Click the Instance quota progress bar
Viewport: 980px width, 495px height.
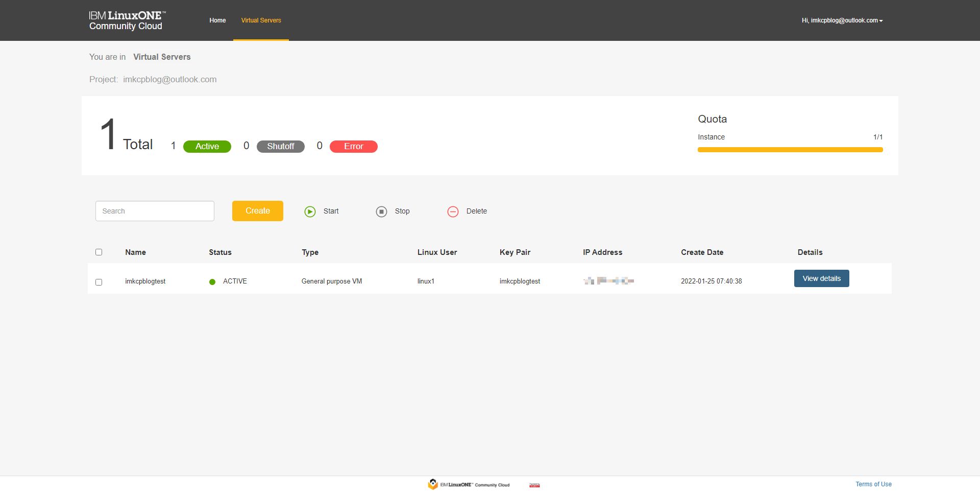coord(790,150)
